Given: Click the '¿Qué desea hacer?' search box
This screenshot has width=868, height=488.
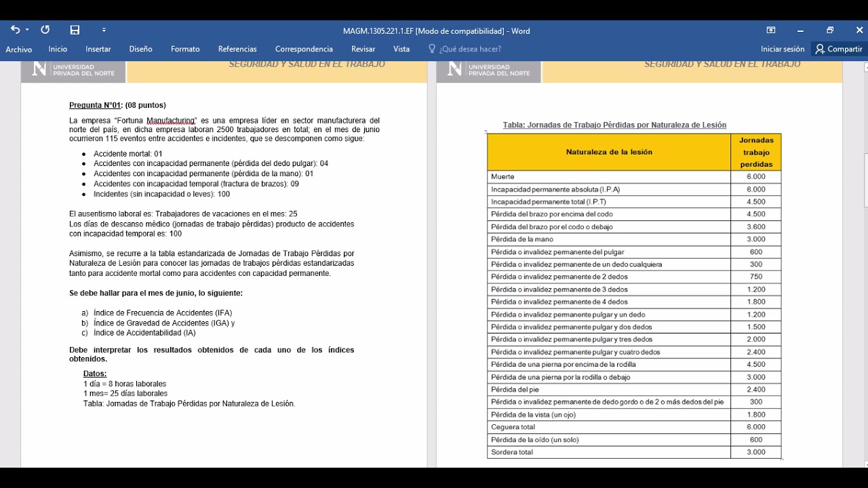Looking at the screenshot, I should (x=470, y=49).
